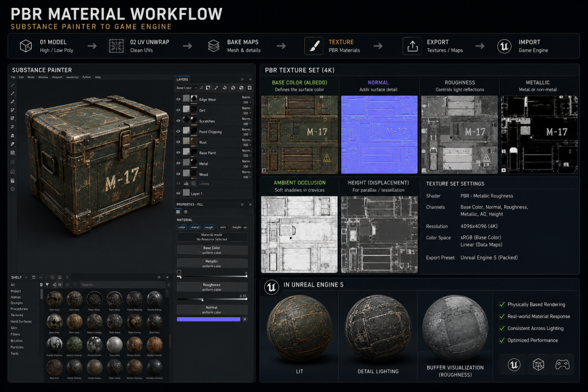Open the Normal map thumbnail

379,134
